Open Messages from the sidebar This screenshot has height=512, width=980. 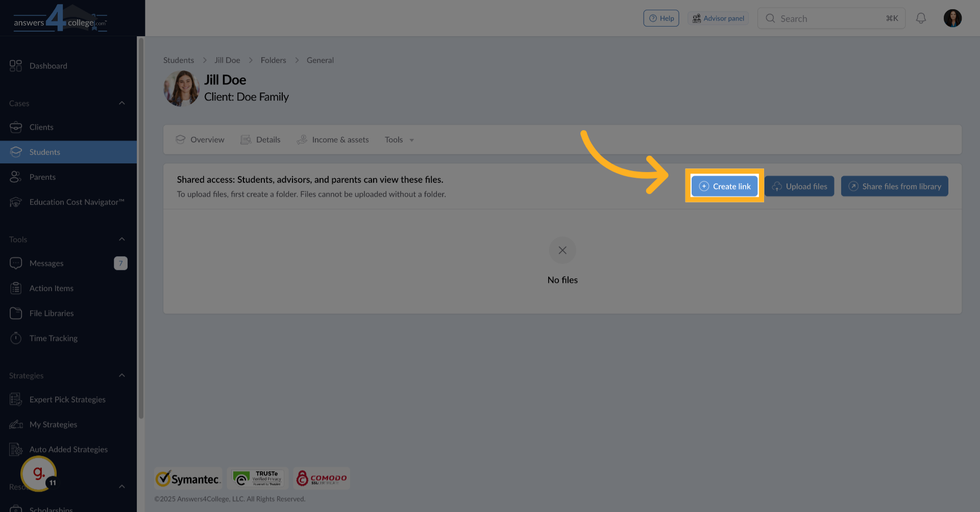pyautogui.click(x=46, y=263)
